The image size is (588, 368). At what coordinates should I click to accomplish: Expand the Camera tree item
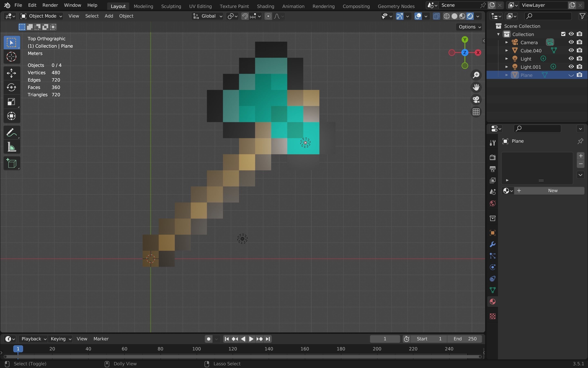507,42
